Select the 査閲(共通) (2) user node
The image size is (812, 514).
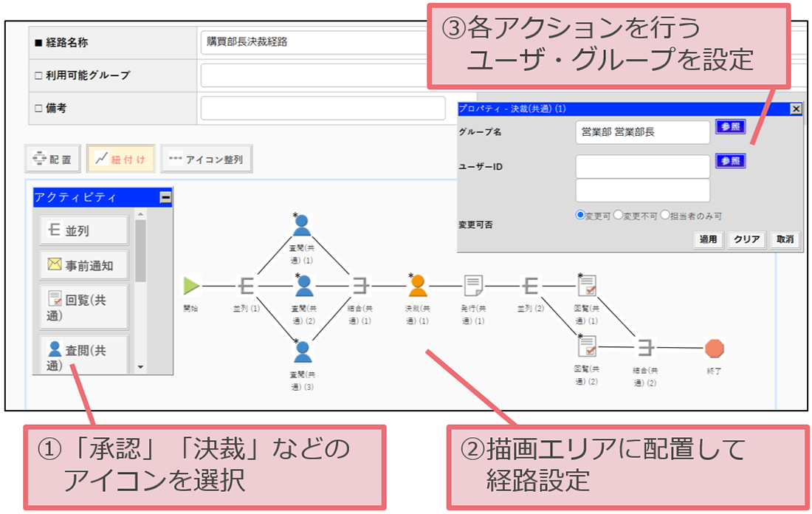pyautogui.click(x=304, y=286)
